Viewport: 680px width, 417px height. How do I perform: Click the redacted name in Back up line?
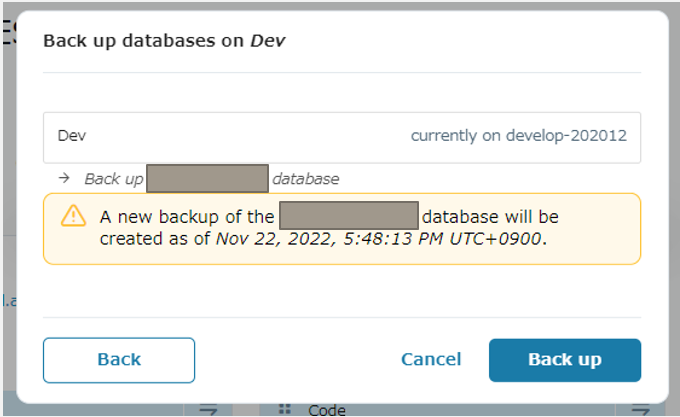[207, 178]
